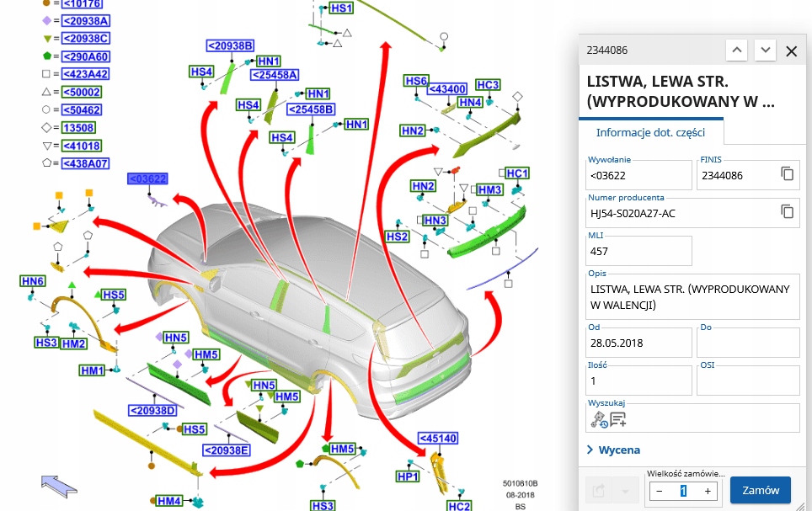Click the green pentagon symbol in legend
812x511 pixels.
pyautogui.click(x=46, y=56)
